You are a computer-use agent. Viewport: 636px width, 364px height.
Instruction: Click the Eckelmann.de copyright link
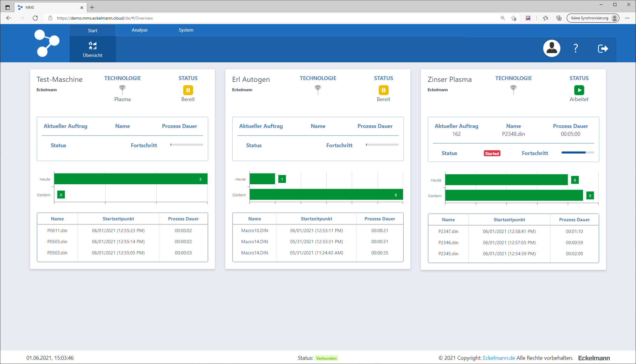coord(499,358)
